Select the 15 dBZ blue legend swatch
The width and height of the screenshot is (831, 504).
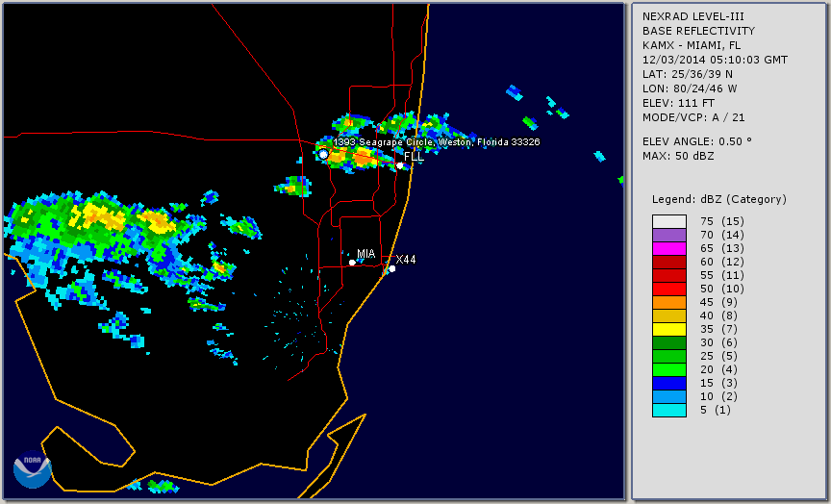[x=669, y=384]
